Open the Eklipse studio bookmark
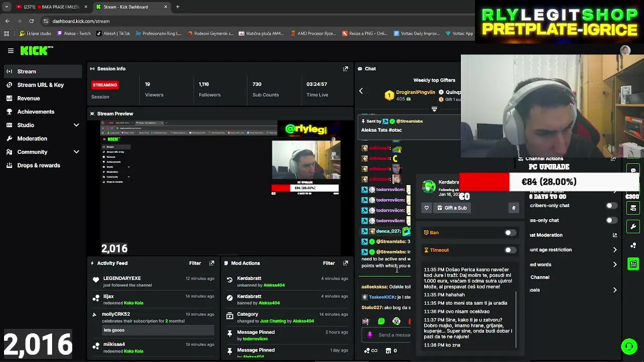The height and width of the screenshot is (362, 644). click(x=35, y=34)
